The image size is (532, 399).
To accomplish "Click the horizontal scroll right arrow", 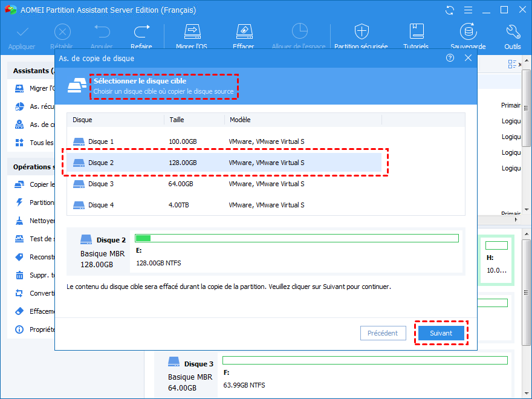I will [x=516, y=219].
